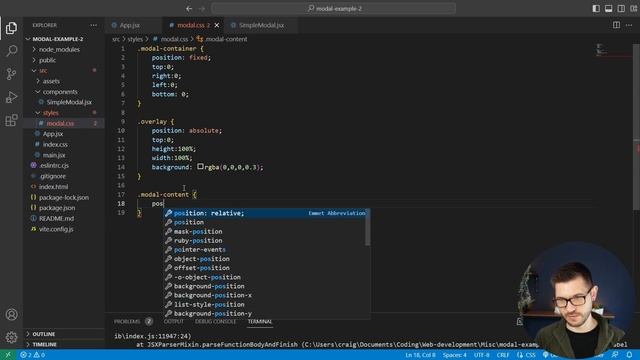Click the rgba color swatch on line 14
Viewport: 640px width, 360px height.
click(x=200, y=167)
